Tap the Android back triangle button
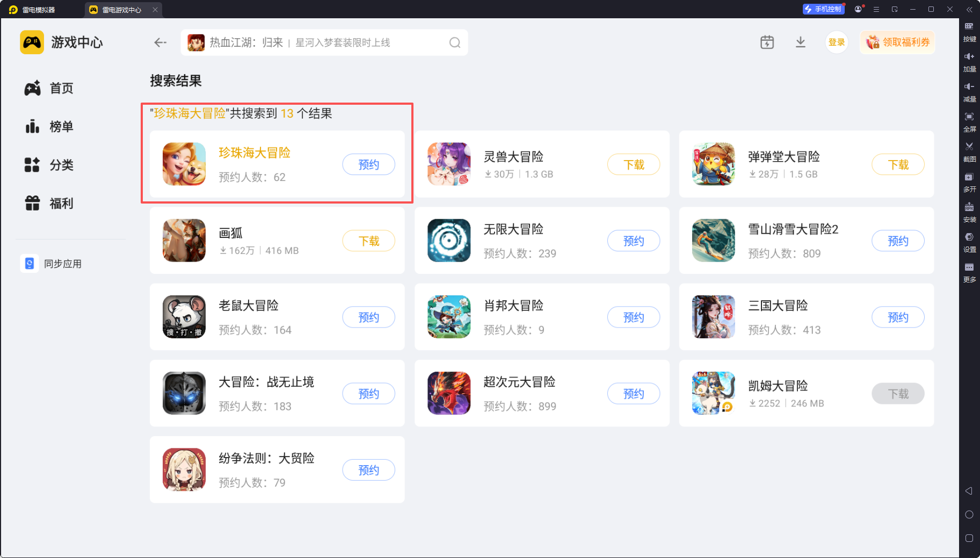The width and height of the screenshot is (980, 558). (969, 491)
